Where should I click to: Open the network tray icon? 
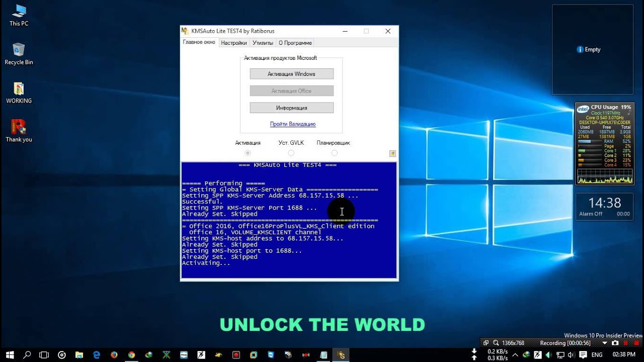coord(560,354)
